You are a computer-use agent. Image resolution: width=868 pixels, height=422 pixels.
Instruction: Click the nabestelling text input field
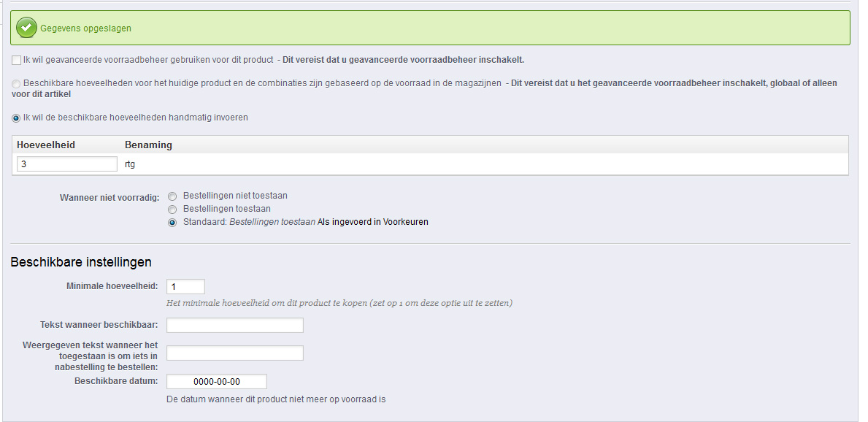tap(234, 353)
